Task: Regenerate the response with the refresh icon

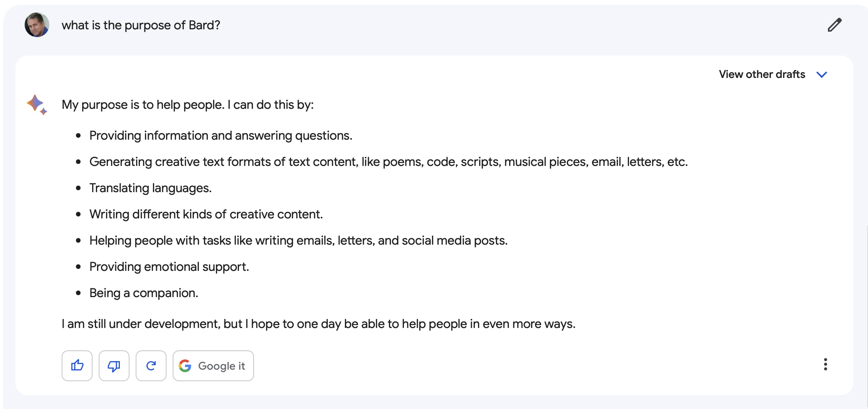Action: (151, 365)
